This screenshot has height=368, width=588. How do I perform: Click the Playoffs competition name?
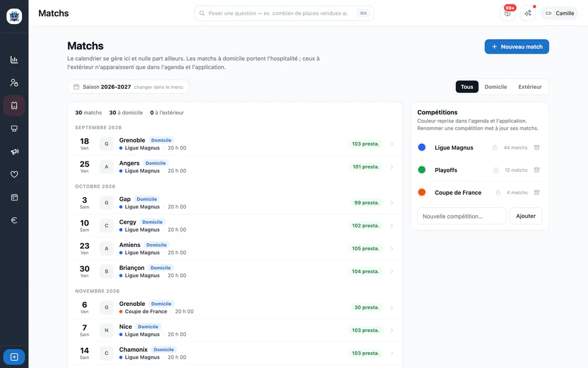click(446, 170)
